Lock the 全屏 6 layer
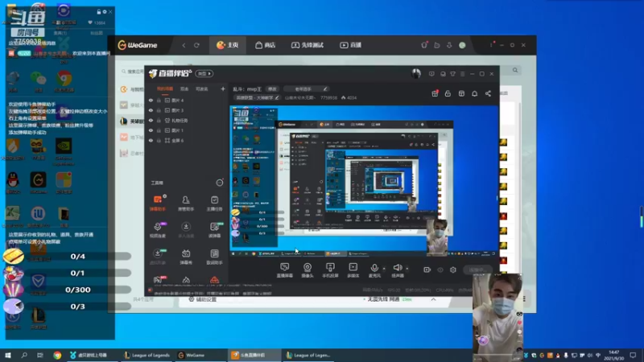This screenshot has width=644, height=362. tap(159, 140)
